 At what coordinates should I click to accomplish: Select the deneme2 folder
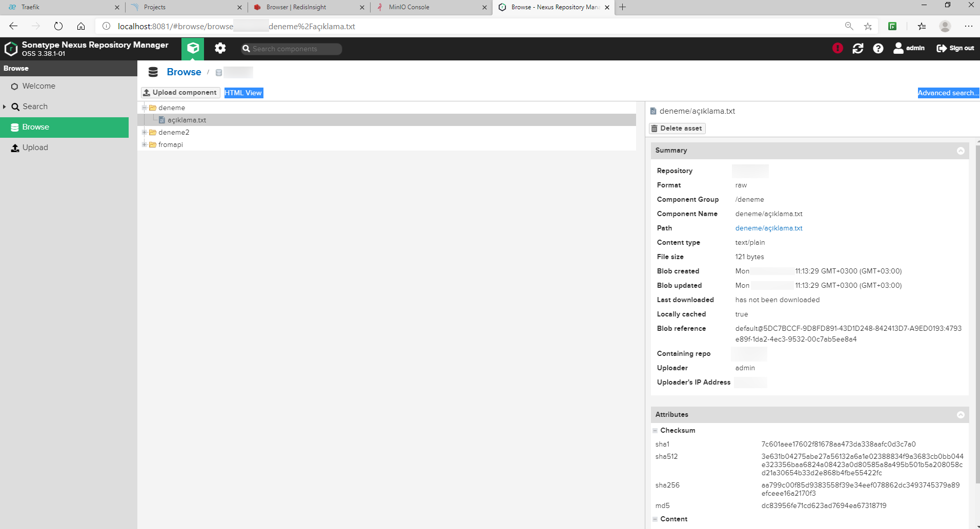pos(174,132)
